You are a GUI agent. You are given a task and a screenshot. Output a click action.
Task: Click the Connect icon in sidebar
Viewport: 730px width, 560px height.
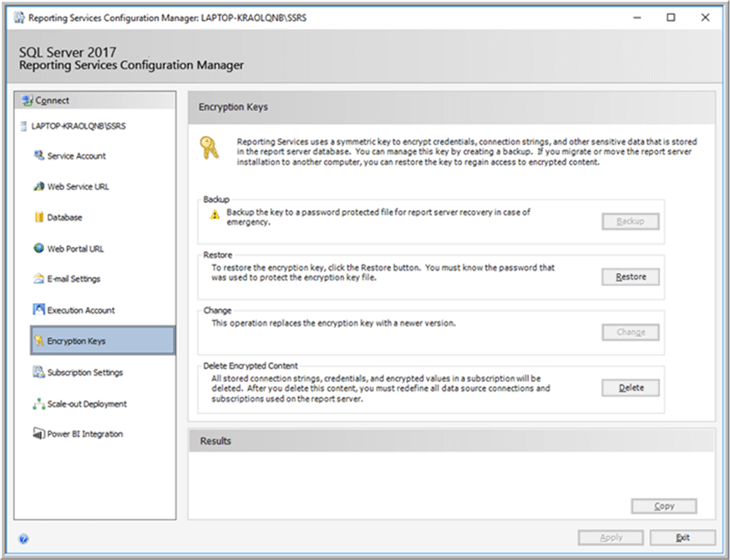[x=27, y=100]
